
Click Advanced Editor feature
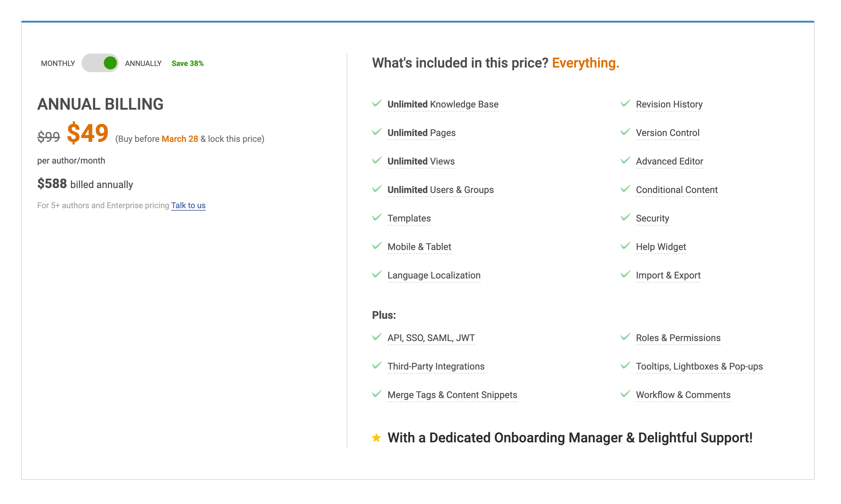coord(669,161)
